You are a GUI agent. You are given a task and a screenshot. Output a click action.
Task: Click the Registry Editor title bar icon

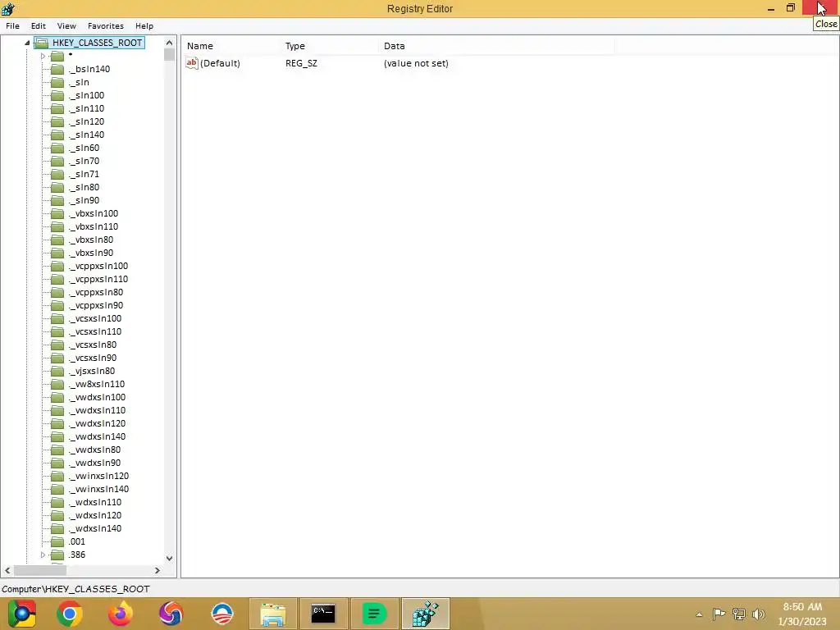pos(8,8)
